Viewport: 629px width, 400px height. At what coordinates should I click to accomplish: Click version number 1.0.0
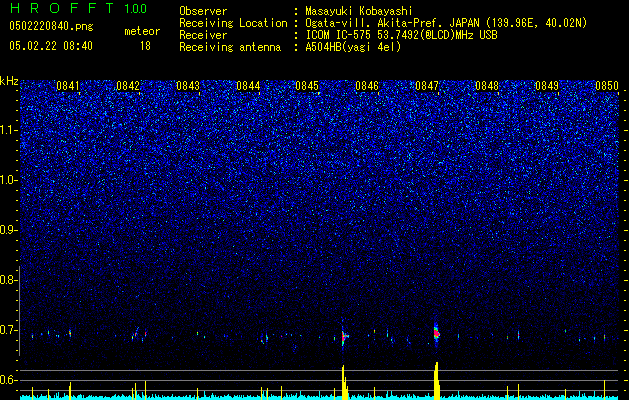coord(136,9)
